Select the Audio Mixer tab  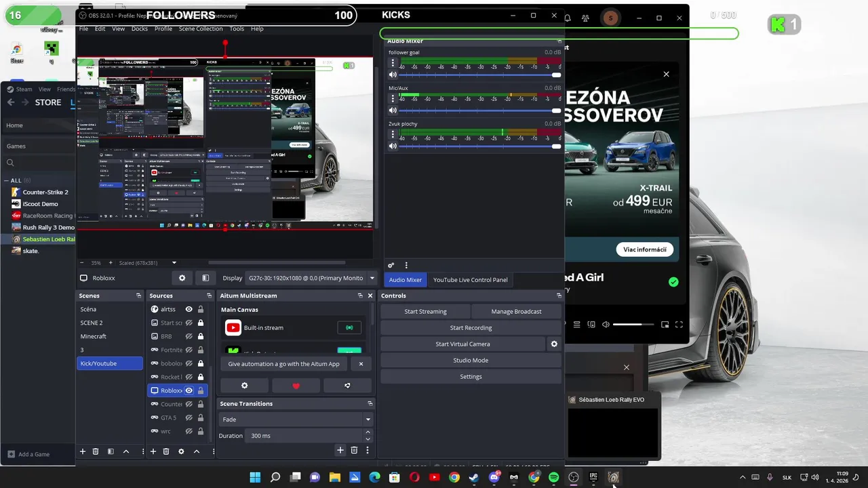pyautogui.click(x=406, y=280)
